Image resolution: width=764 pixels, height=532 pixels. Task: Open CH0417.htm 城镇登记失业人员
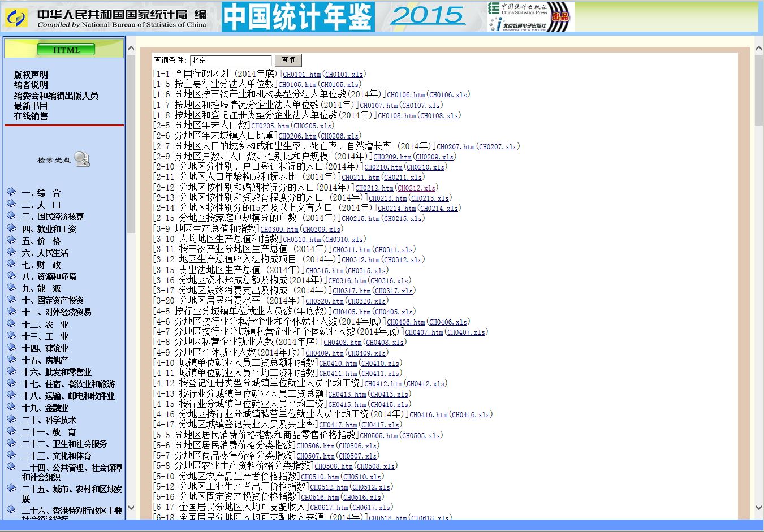338,425
